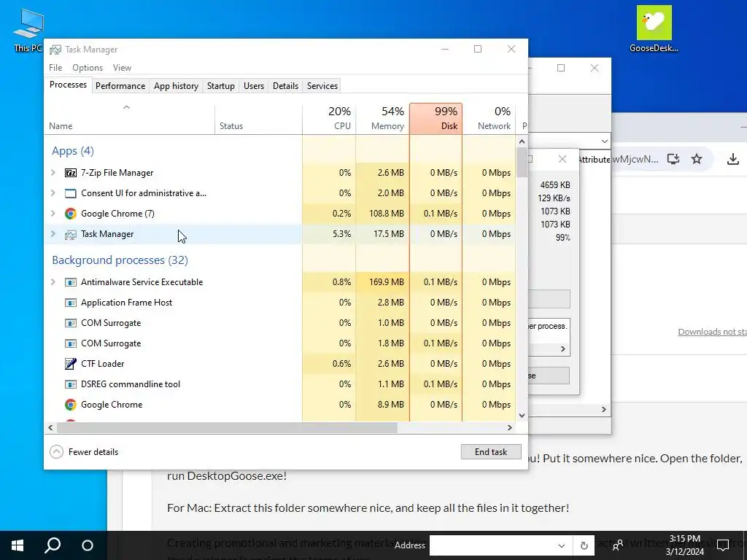Screen dimensions: 747x560
Task: Click the Background processes (32) heading
Action: (x=120, y=260)
